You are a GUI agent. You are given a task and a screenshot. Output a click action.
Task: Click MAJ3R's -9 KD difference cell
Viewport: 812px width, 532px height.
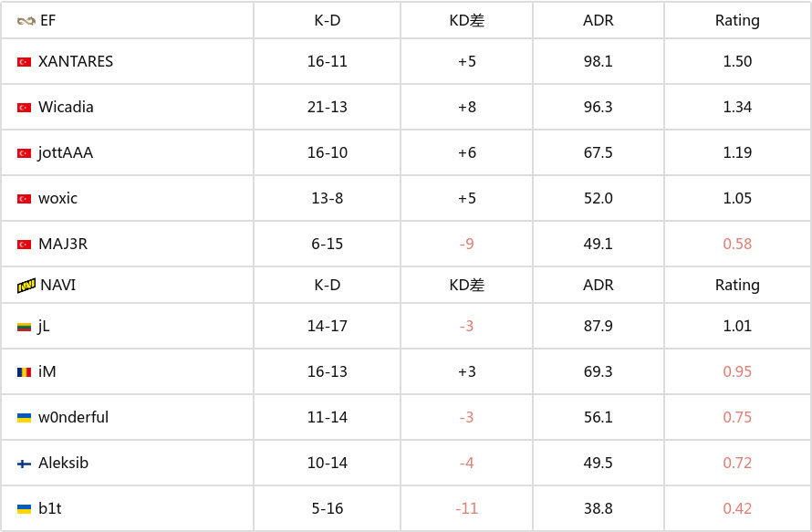[x=466, y=244]
